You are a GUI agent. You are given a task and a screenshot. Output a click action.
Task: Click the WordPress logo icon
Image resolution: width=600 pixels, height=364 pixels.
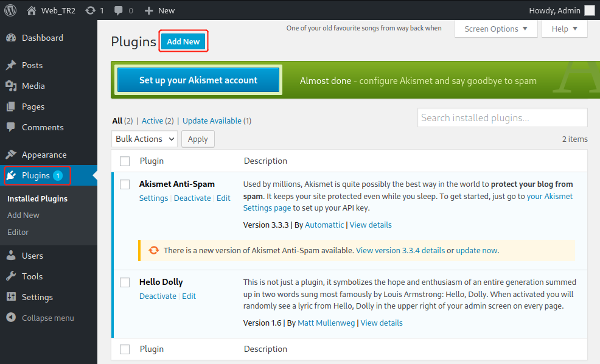(x=10, y=10)
